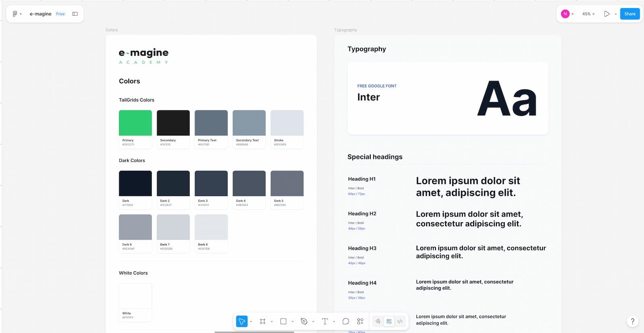Click the Heading H1 label
The height and width of the screenshot is (333, 644).
click(x=362, y=179)
